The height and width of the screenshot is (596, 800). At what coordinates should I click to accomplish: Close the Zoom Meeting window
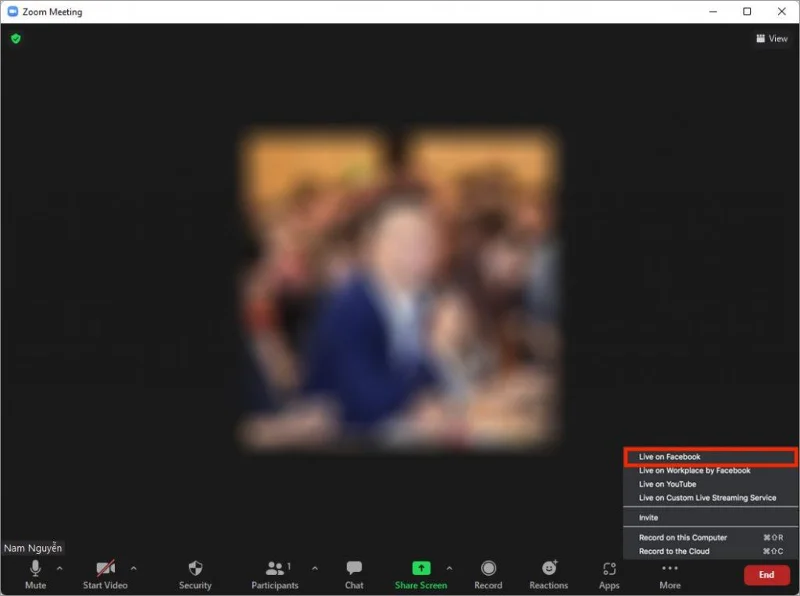pos(782,11)
